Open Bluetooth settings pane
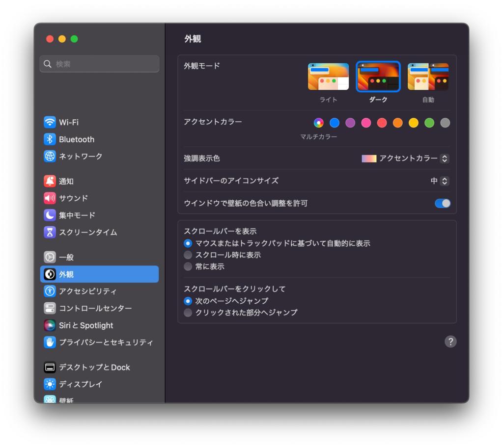Screen dimensions: 503x448 coord(77,139)
